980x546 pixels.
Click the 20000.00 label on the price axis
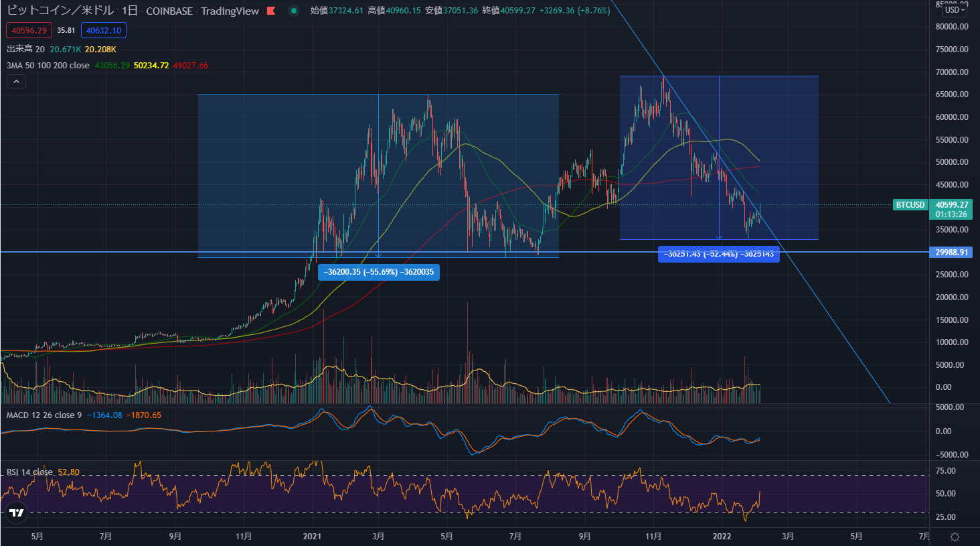(952, 297)
